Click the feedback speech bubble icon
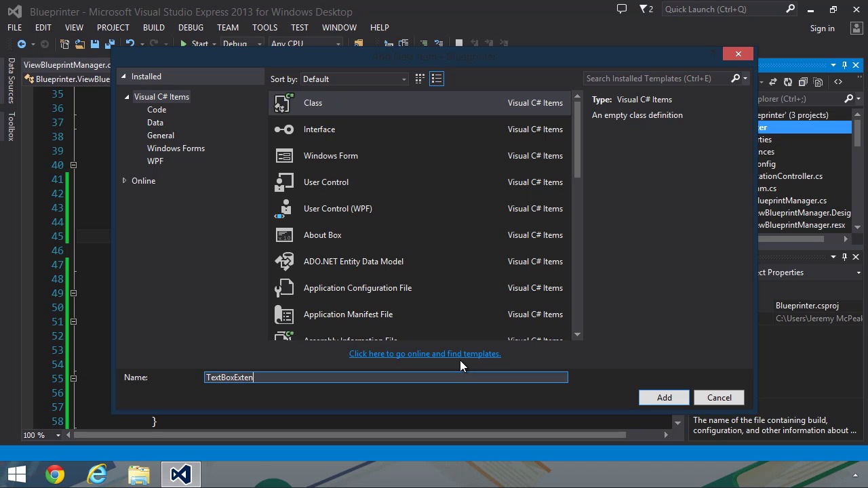 622,9
